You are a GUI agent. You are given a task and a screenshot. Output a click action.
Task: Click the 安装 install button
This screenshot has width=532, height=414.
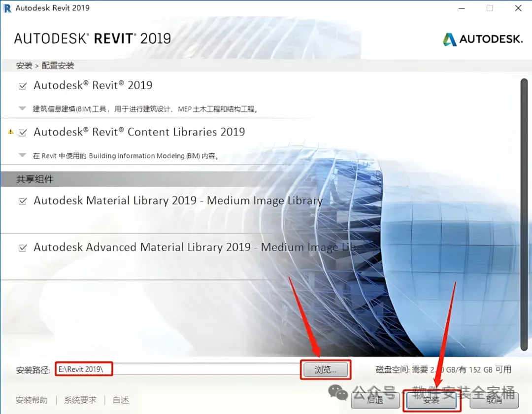[432, 400]
